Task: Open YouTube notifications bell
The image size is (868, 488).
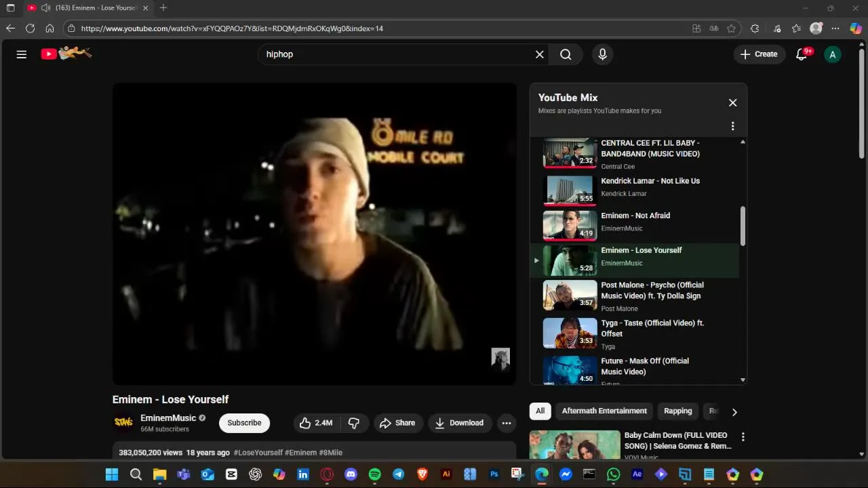Action: pyautogui.click(x=802, y=54)
